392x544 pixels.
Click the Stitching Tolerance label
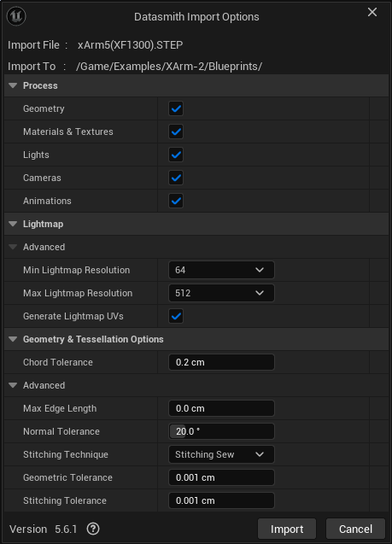65,500
